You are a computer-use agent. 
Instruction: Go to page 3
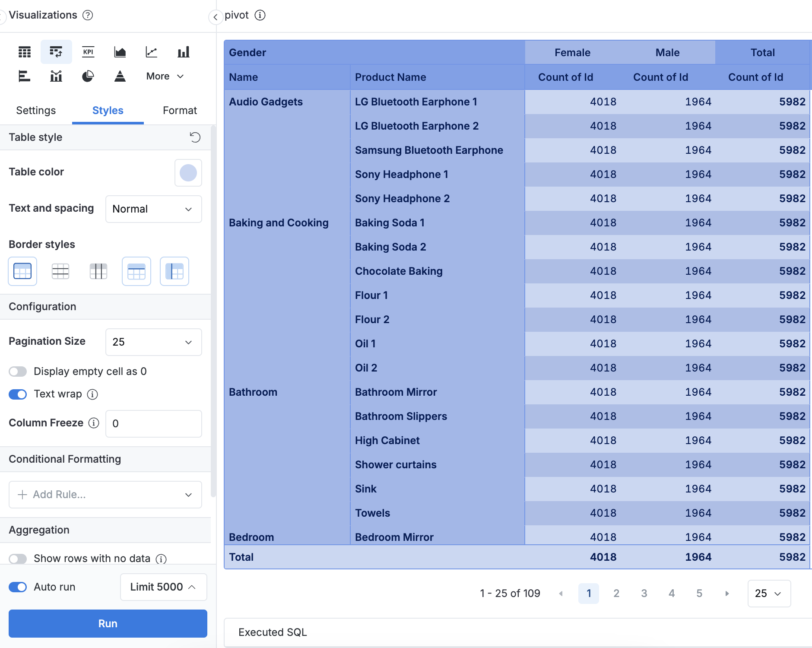point(644,594)
